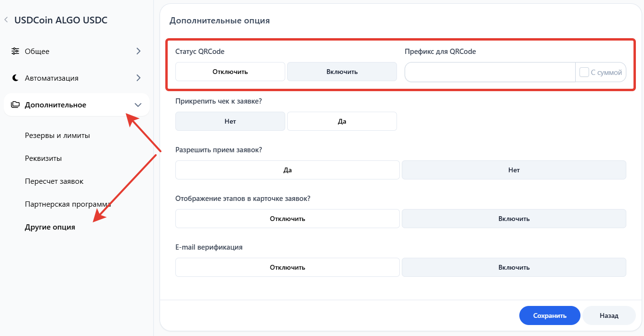Enable the С суммой checkbox
644x336 pixels.
point(584,72)
